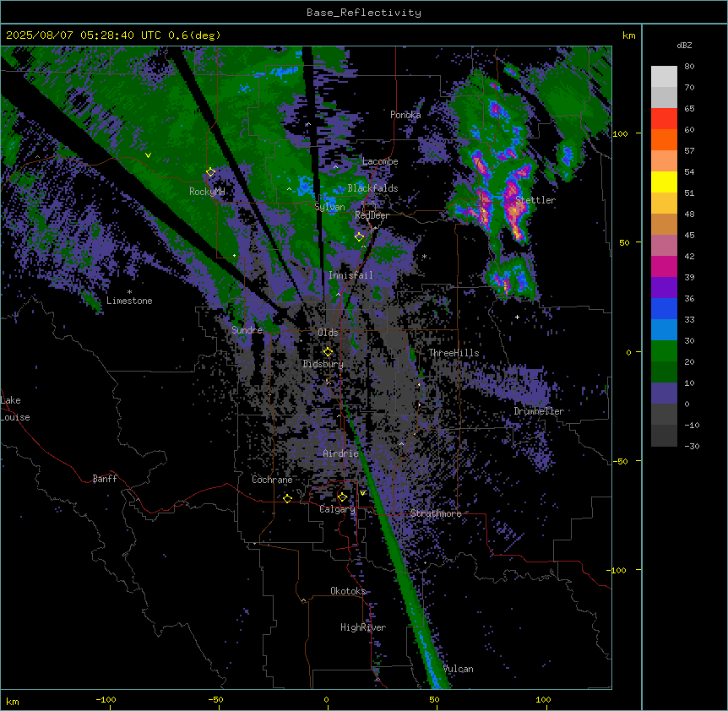The width and height of the screenshot is (728, 711).
Task: Click the Banff town label
Action: [x=105, y=479]
